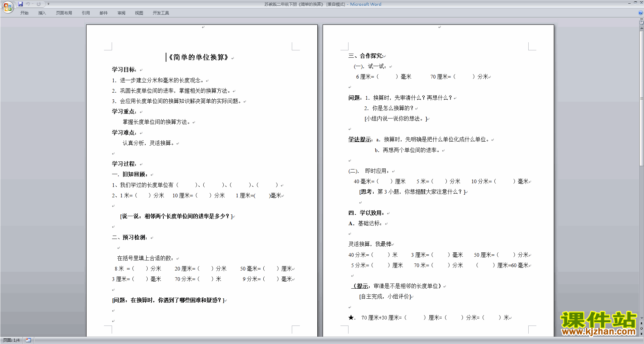Go to the 邮件 tab
The width and height of the screenshot is (644, 344).
click(104, 13)
